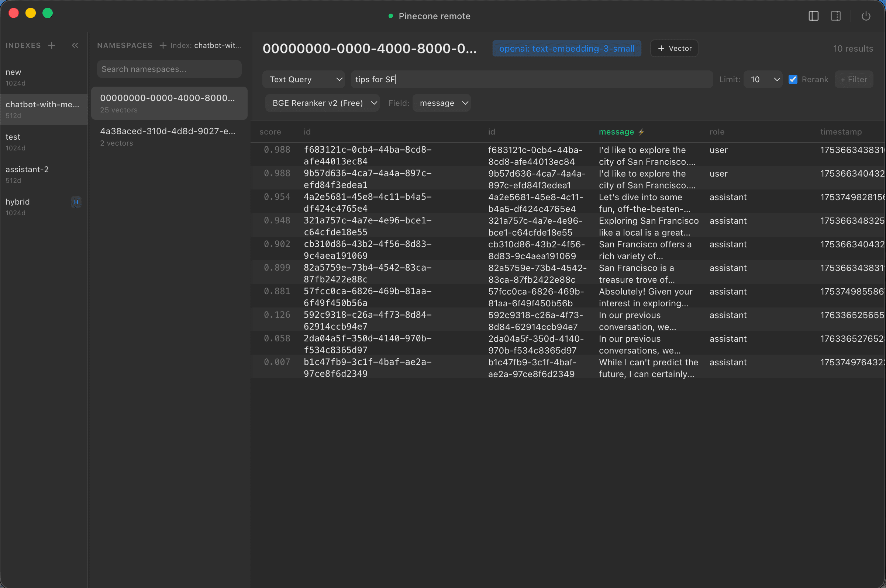Toggle the left sidebar panel icon

coord(813,16)
